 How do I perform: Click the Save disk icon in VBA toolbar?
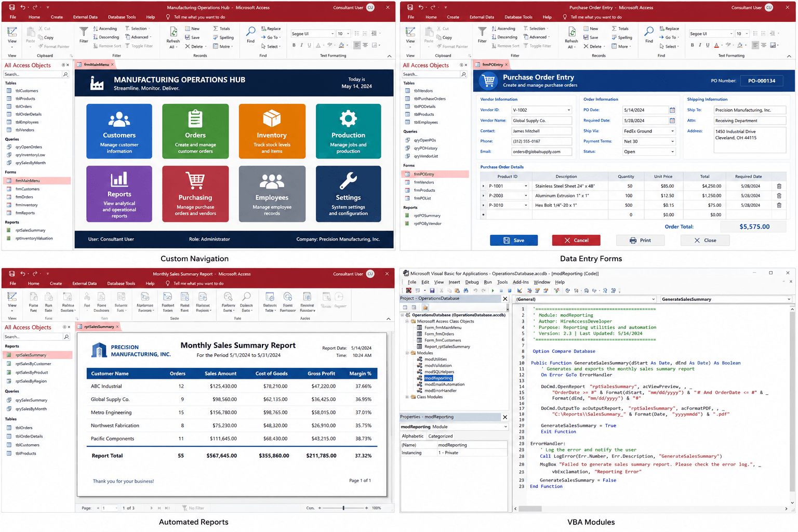[432, 291]
